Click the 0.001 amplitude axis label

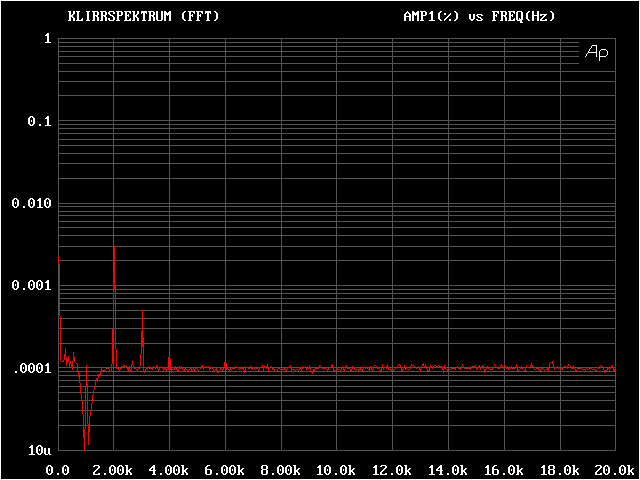[31, 286]
